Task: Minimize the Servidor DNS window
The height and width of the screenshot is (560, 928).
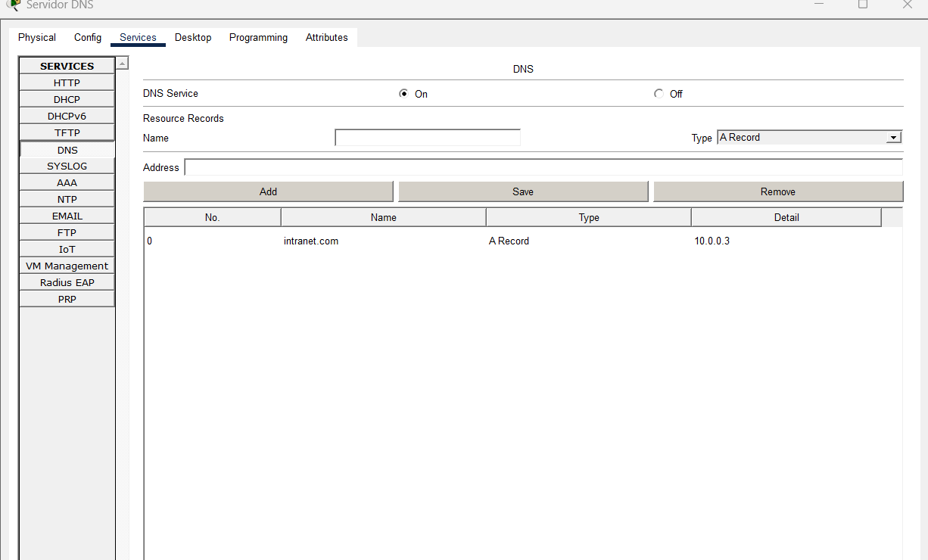Action: (818, 4)
